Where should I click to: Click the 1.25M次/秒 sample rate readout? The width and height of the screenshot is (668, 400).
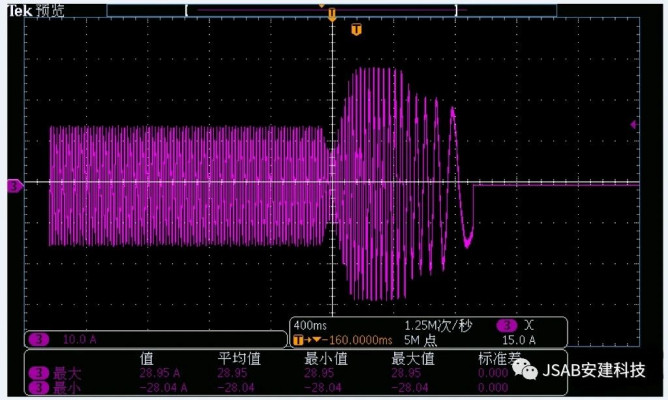(438, 326)
